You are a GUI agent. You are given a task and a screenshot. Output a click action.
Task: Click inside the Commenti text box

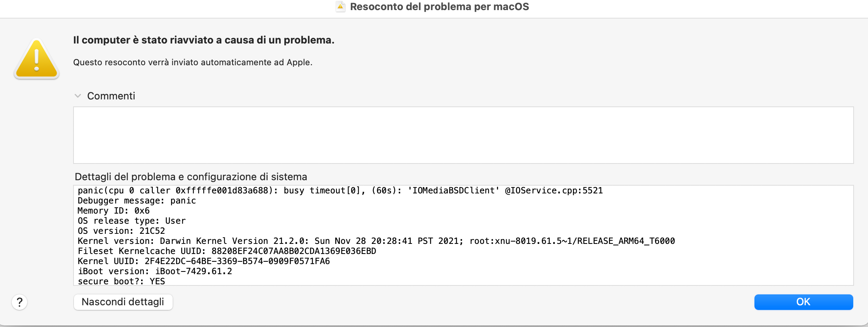coord(463,135)
